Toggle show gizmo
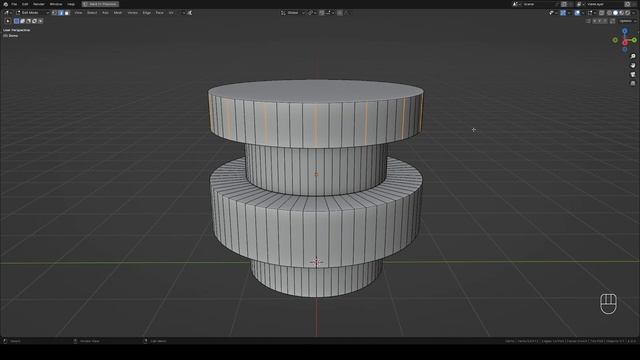The image size is (640, 360). coord(563,13)
